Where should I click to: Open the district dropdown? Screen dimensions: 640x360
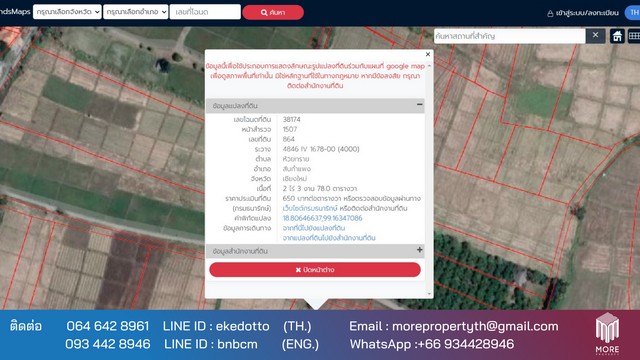click(136, 12)
